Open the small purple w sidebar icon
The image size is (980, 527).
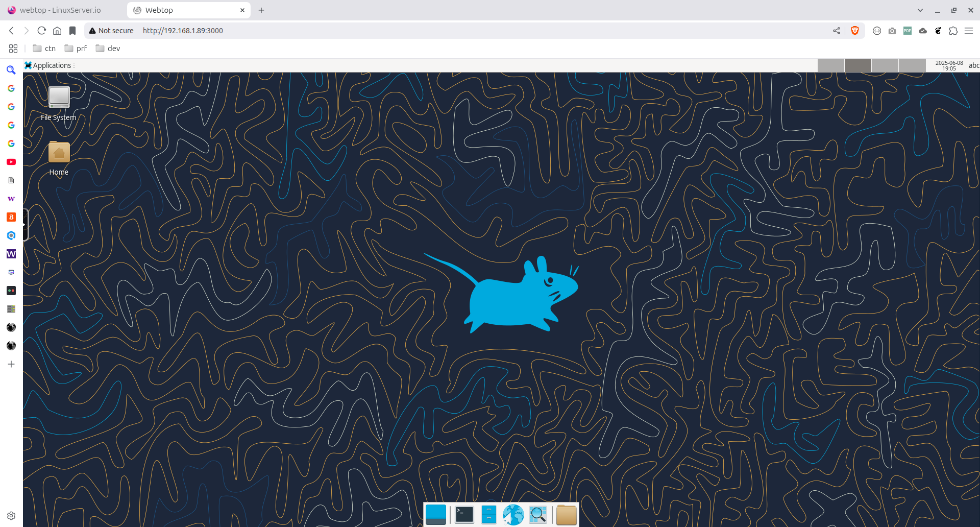(11, 199)
